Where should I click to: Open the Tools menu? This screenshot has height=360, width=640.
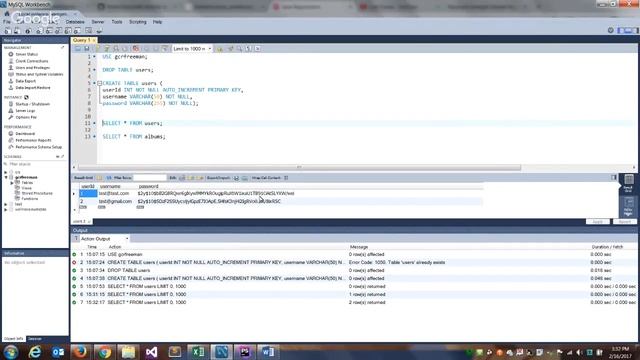117,22
